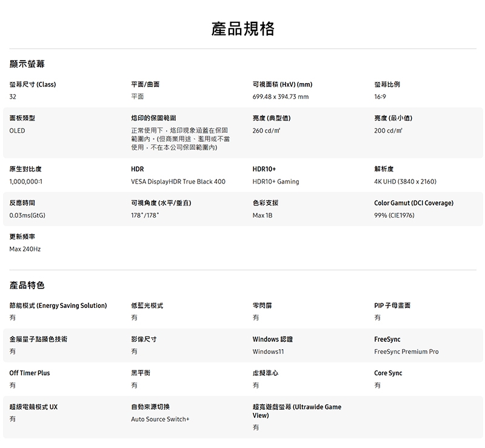Click the 節能模式 (Energy Saving Solution) label

(x=58, y=306)
